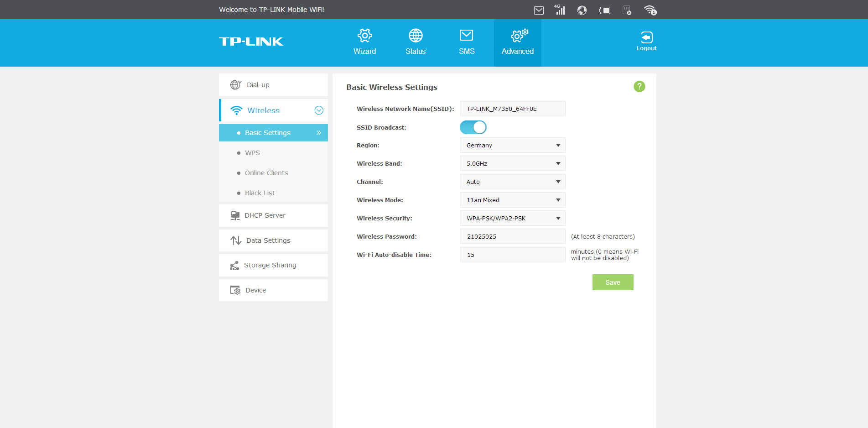868x428 pixels.
Task: Click the Wi-Fi connected clients icon
Action: [x=650, y=10]
